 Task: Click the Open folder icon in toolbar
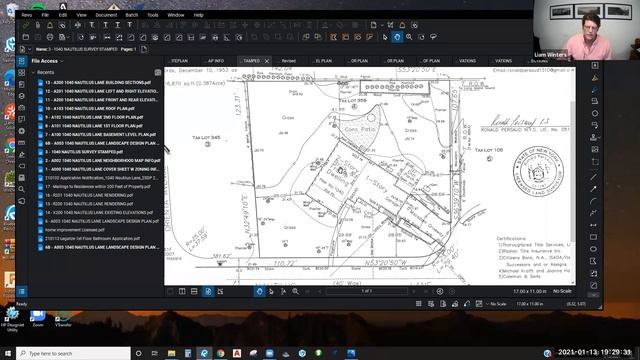coord(26,37)
